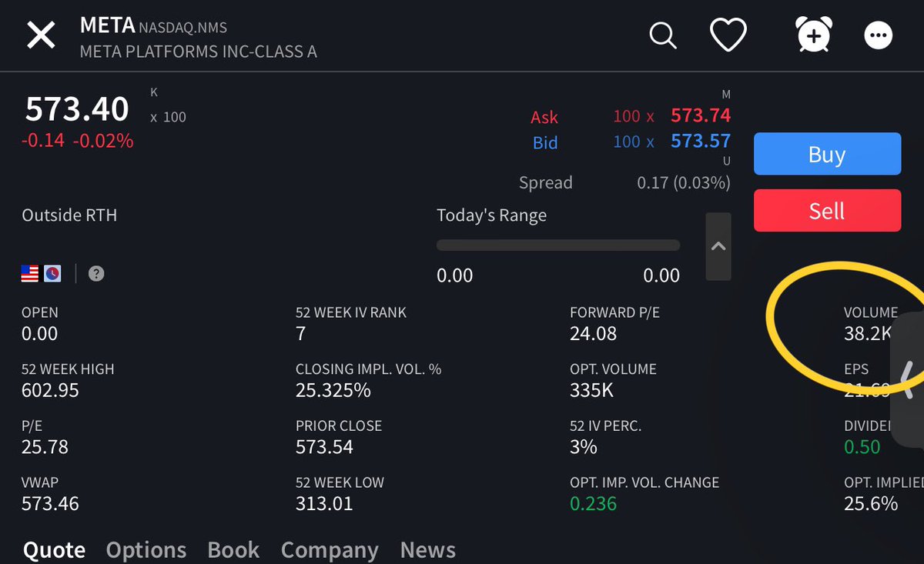Tap the 52 IV PERC. value 3%

coord(584,446)
